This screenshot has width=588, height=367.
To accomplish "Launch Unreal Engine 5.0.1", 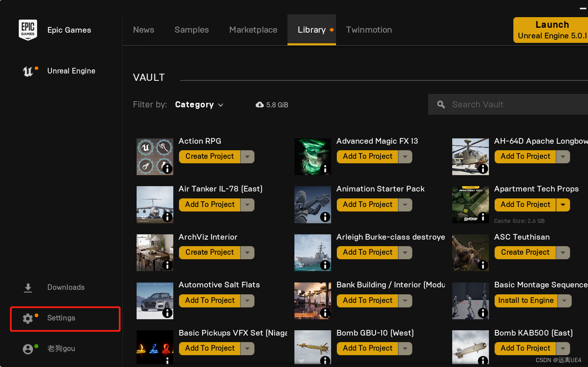I will [550, 30].
